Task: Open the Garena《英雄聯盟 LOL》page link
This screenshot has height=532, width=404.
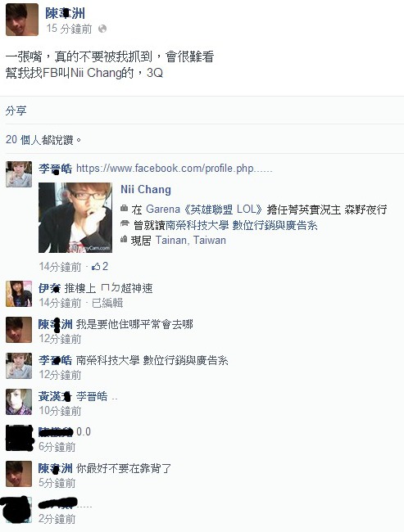Action: pyautogui.click(x=204, y=210)
